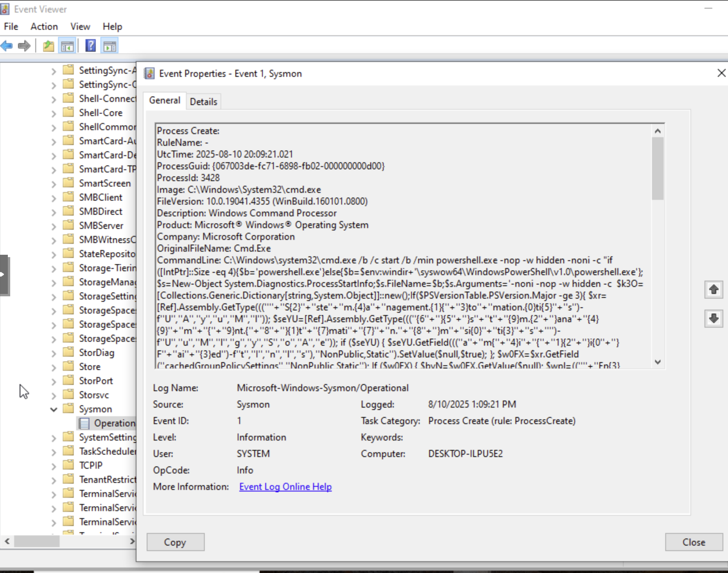Viewport: 728px width, 573px height.
Task: Toggle the Show/Hide Action Pane icon
Action: [x=110, y=46]
